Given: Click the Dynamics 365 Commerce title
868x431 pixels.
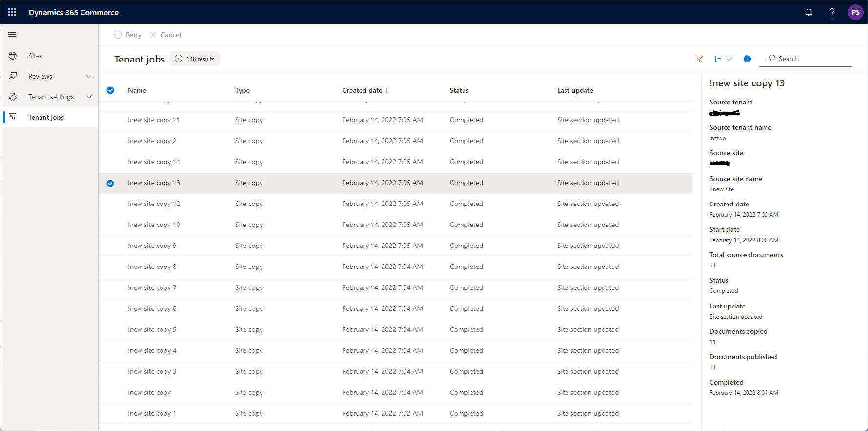Looking at the screenshot, I should tap(74, 12).
